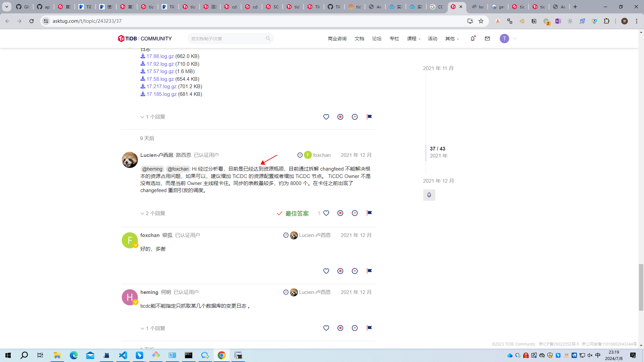This screenshot has width=644, height=362.
Task: Expand 1 reply under heming's post
Action: click(x=153, y=328)
